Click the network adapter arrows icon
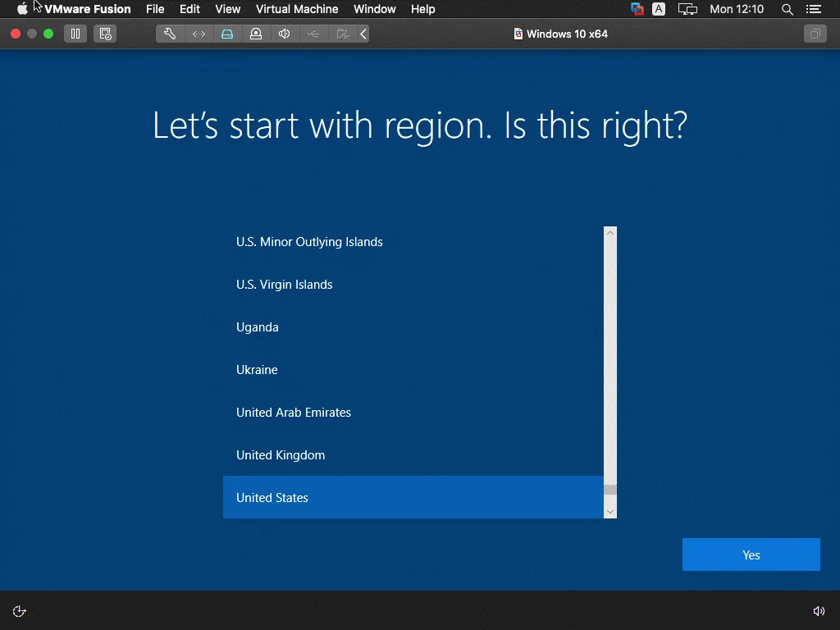Viewport: 840px width, 630px height. tap(199, 34)
